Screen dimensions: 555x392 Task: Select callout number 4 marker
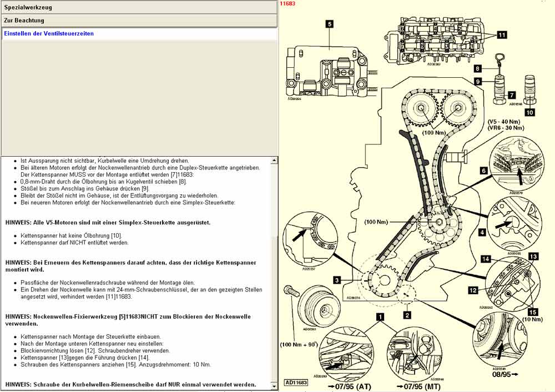[x=482, y=232]
